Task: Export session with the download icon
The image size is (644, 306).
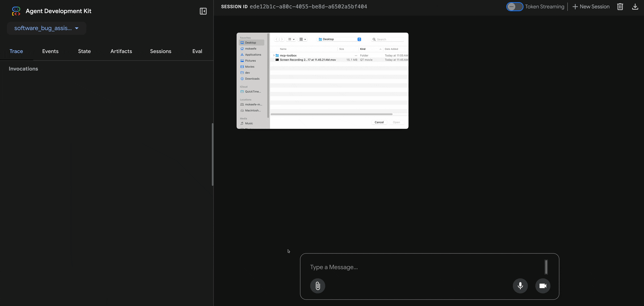Action: 635,7
